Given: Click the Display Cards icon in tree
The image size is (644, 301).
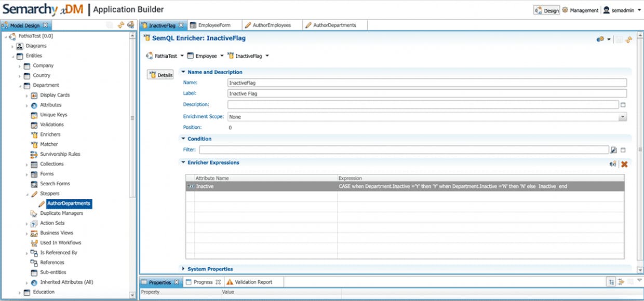Looking at the screenshot, I should 34,95.
